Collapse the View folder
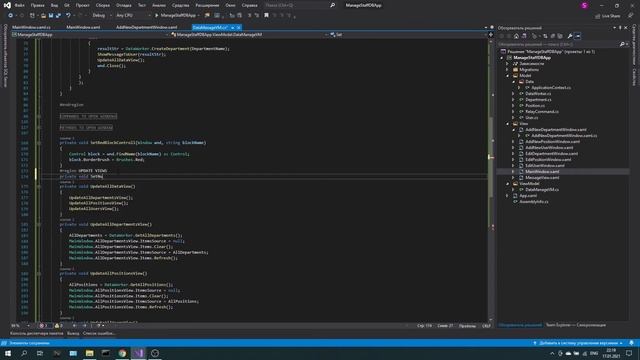This screenshot has height=360, width=640. click(508, 124)
